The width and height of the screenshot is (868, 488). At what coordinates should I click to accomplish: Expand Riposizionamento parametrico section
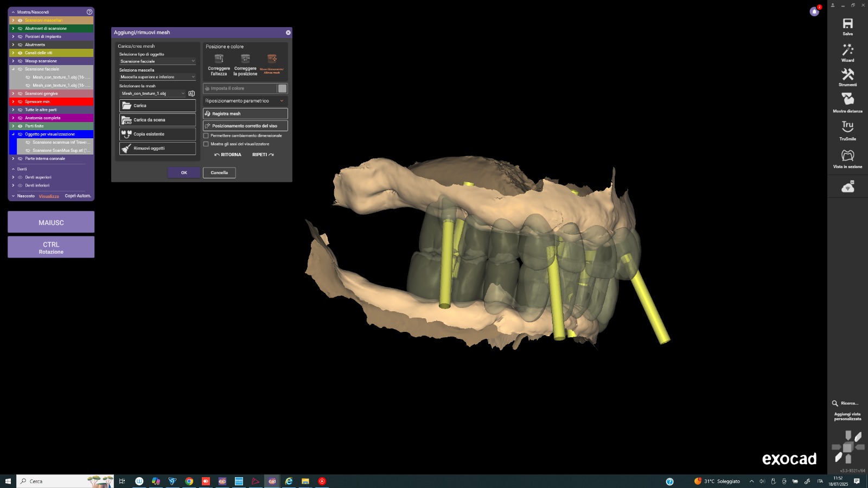point(245,101)
